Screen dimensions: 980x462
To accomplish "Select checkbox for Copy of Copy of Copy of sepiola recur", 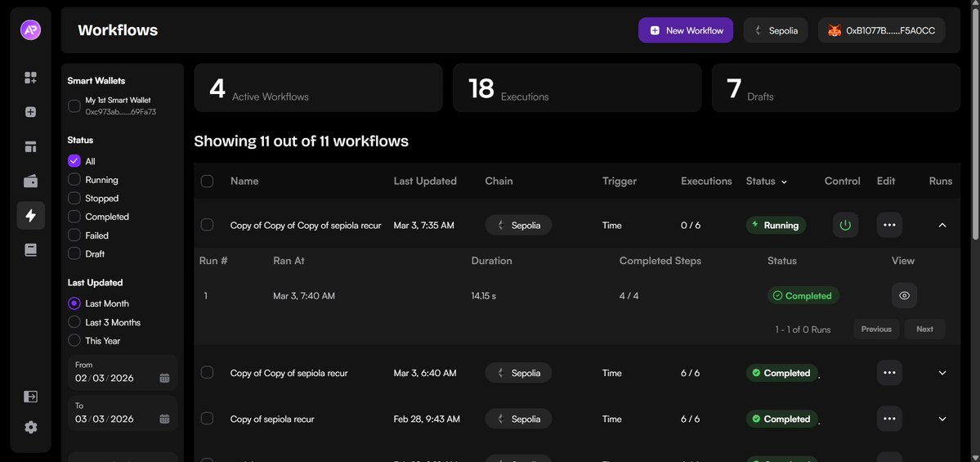I will pos(207,225).
